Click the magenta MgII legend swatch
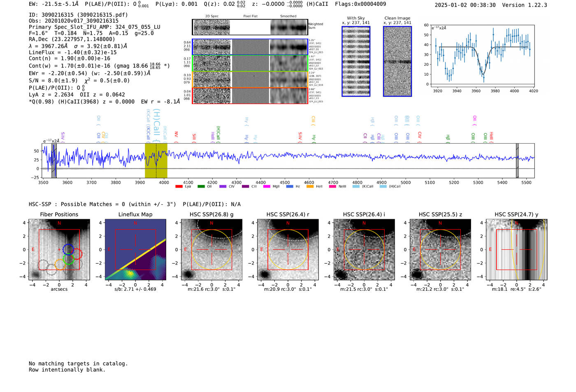 pos(267,186)
